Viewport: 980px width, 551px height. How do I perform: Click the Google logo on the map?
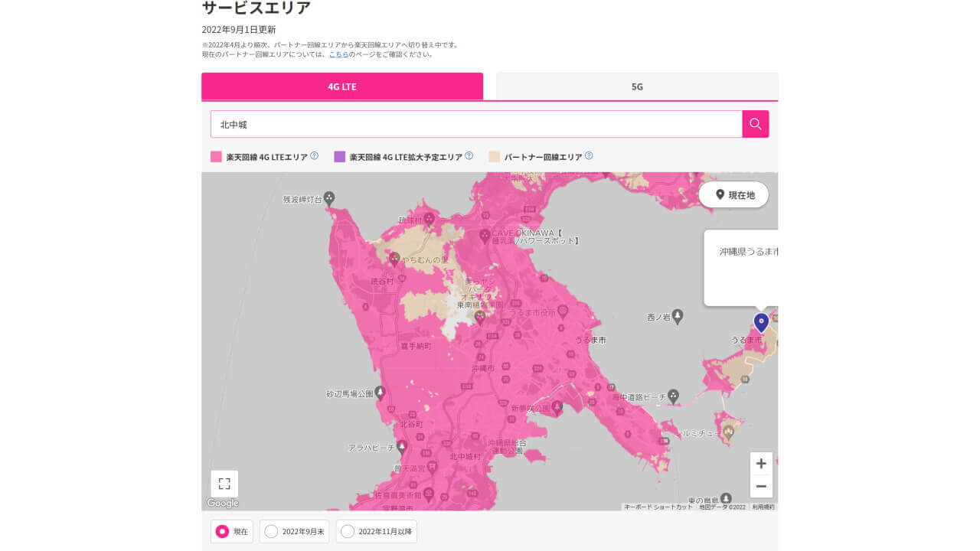221,503
